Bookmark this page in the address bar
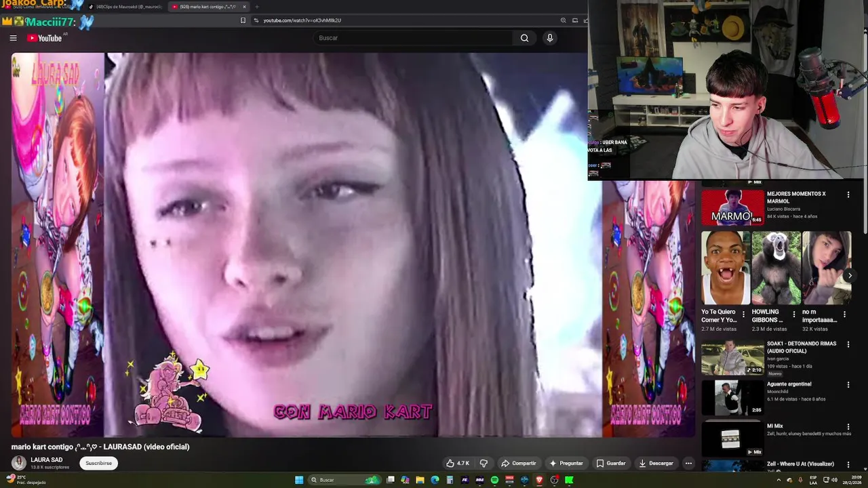868x488 pixels. pyautogui.click(x=243, y=20)
